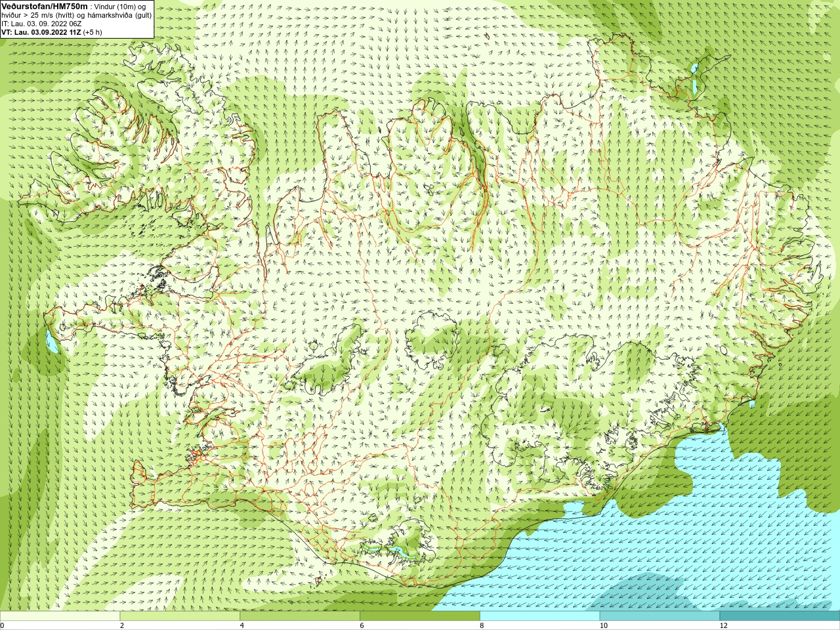Click the 'VT: Lau. 03.09.2022 11Z (+5 h)' line
The height and width of the screenshot is (630, 840).
click(52, 32)
